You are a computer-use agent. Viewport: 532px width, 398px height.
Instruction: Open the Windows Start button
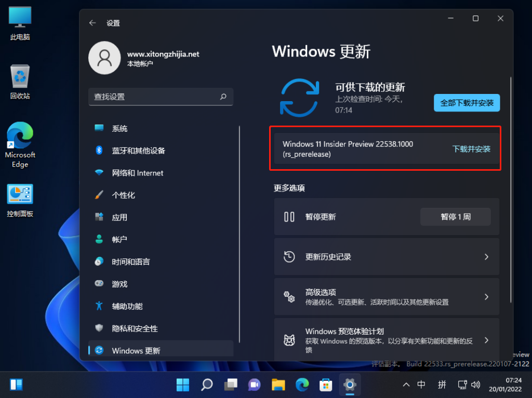coord(182,385)
